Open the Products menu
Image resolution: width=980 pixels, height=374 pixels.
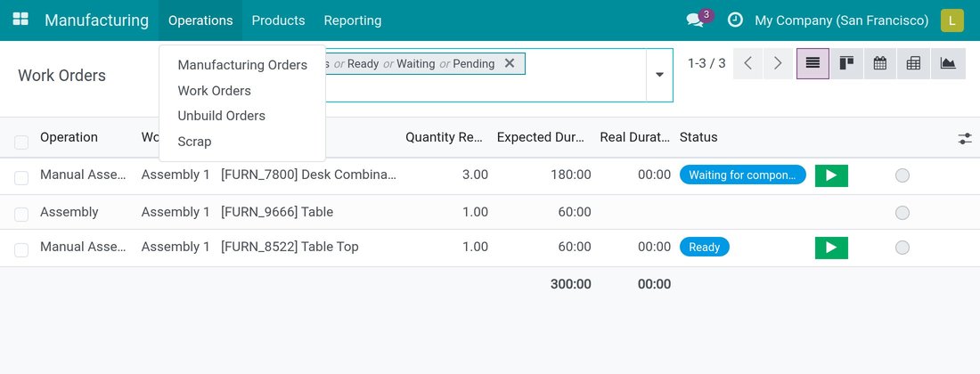pyautogui.click(x=278, y=20)
